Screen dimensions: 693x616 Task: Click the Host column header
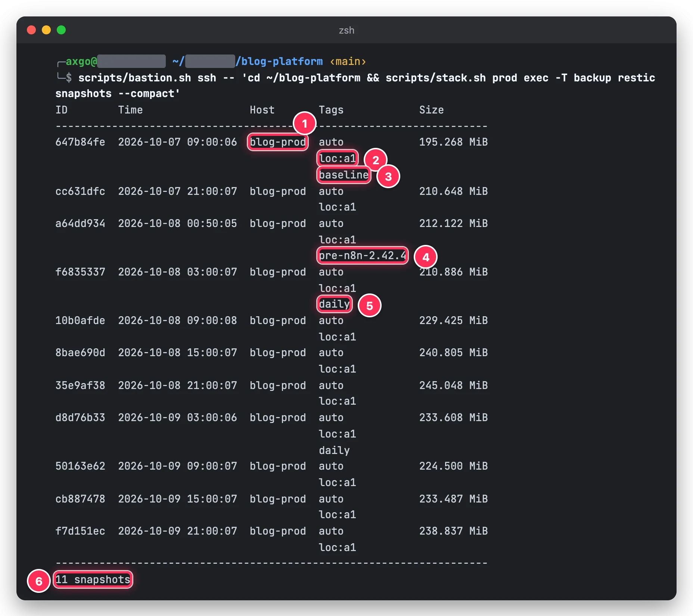262,110
